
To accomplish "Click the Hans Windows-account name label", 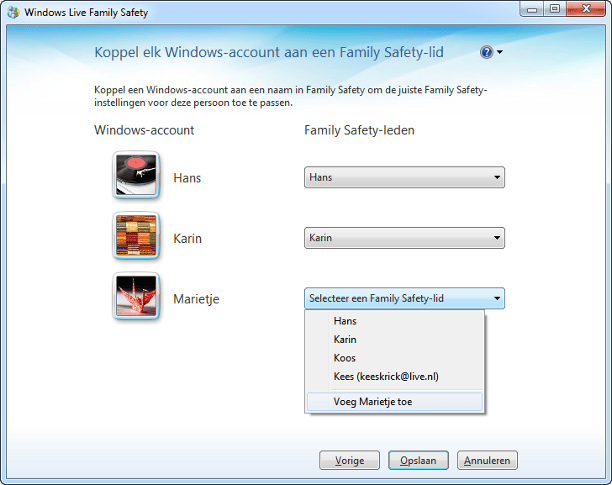I will click(187, 178).
